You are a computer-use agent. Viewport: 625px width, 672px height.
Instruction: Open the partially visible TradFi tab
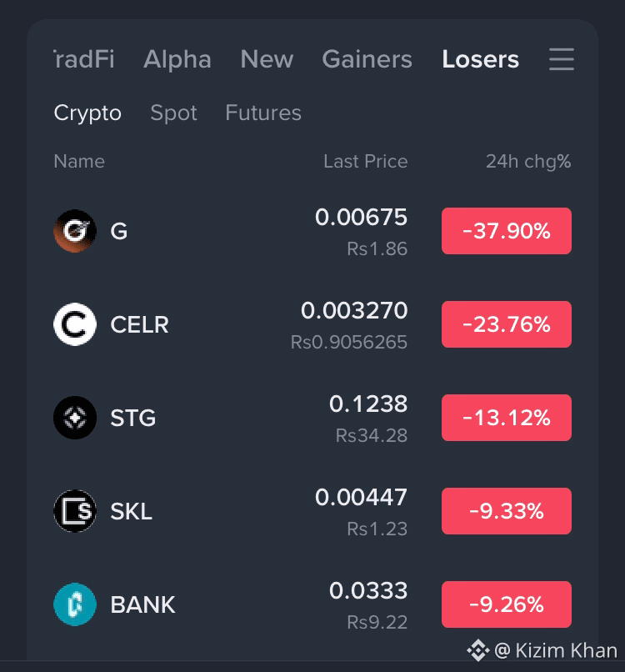pos(84,59)
